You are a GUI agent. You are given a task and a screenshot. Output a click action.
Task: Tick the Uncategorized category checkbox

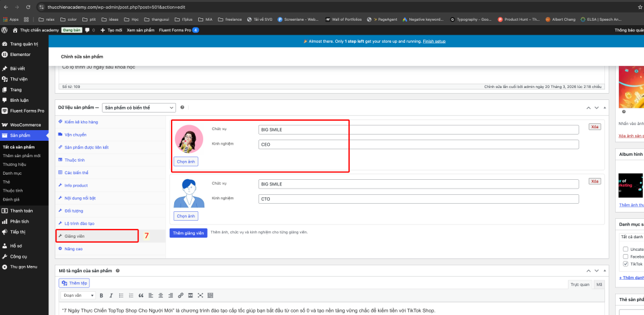(625, 248)
